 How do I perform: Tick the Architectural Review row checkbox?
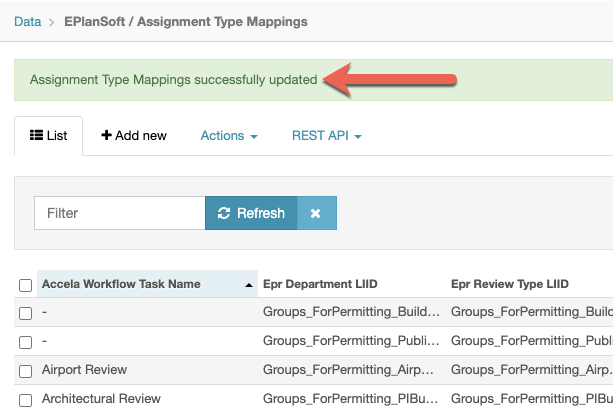pyautogui.click(x=26, y=400)
